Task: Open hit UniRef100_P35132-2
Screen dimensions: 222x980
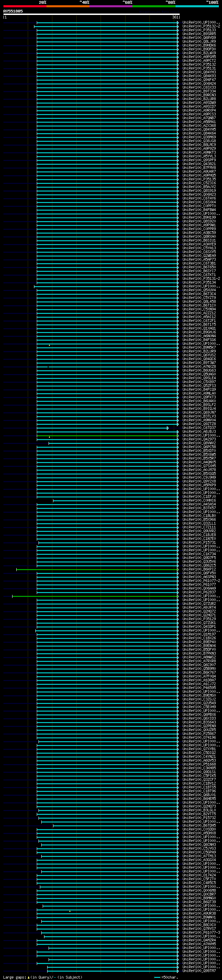Action: (x=201, y=26)
